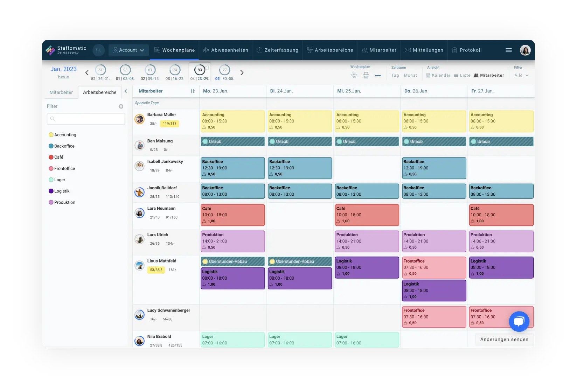Filter schedule by the Logistik work area
The image size is (577, 392).
62,191
